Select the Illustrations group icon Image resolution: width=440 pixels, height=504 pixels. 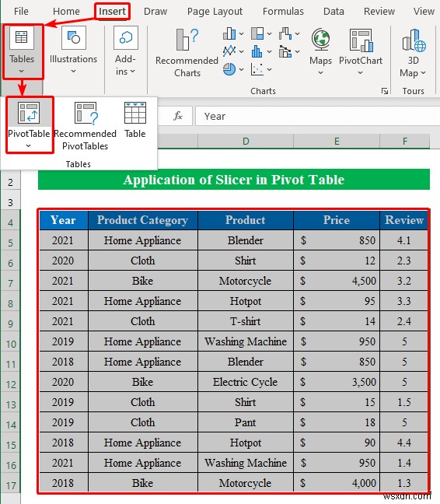[x=74, y=38]
